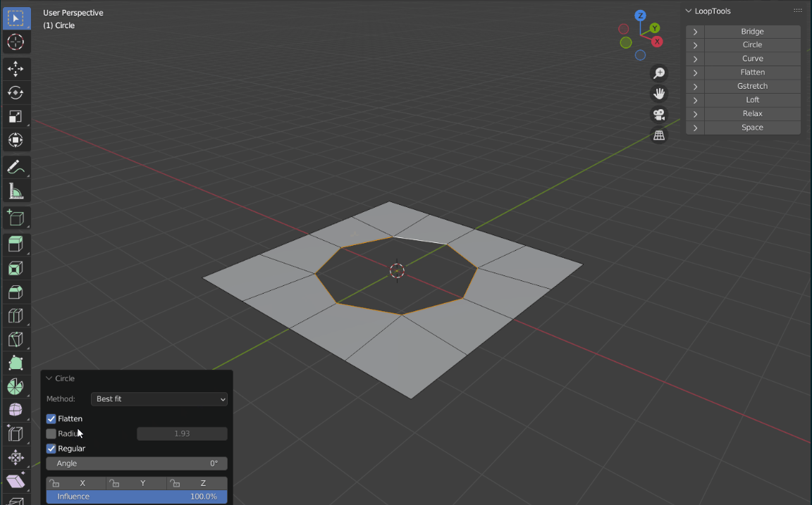The width and height of the screenshot is (812, 505).
Task: Run the Bridge LoopTools button
Action: coord(753,32)
